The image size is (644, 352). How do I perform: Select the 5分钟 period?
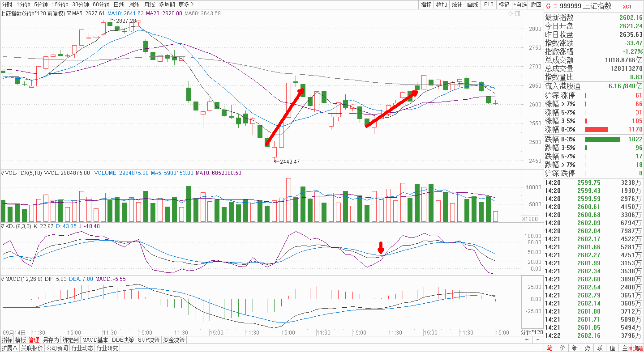(x=40, y=4)
